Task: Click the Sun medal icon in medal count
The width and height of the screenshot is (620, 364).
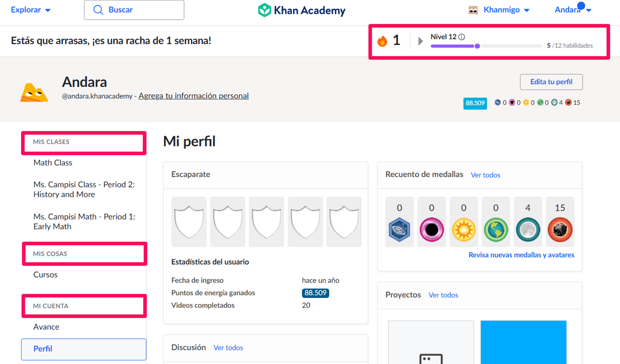Action: (x=463, y=229)
